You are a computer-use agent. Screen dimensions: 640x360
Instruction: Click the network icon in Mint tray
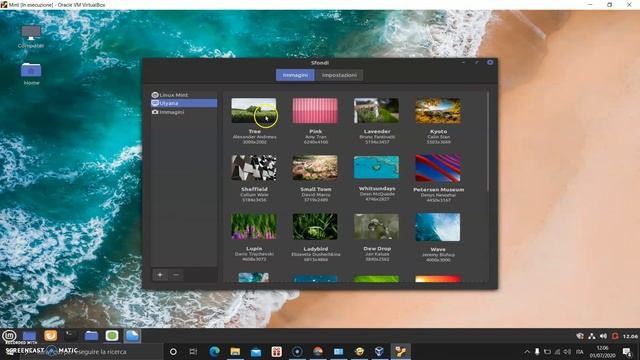click(x=591, y=336)
